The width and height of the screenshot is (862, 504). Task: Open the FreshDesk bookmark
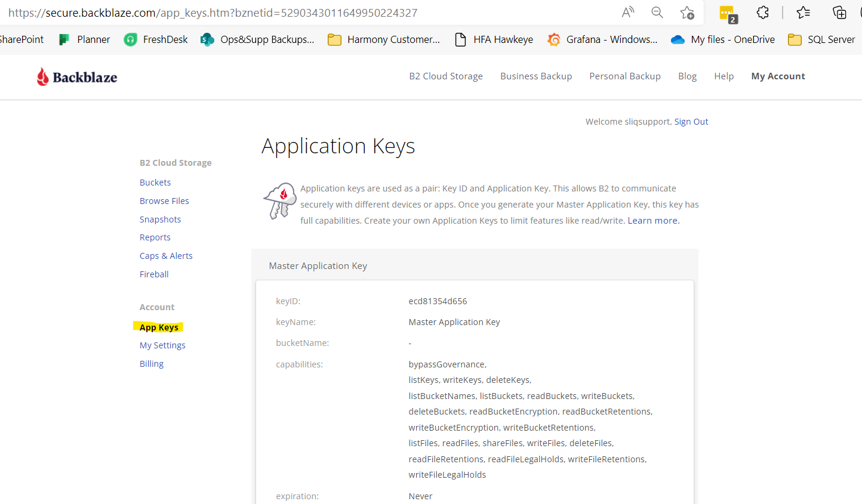coord(156,39)
